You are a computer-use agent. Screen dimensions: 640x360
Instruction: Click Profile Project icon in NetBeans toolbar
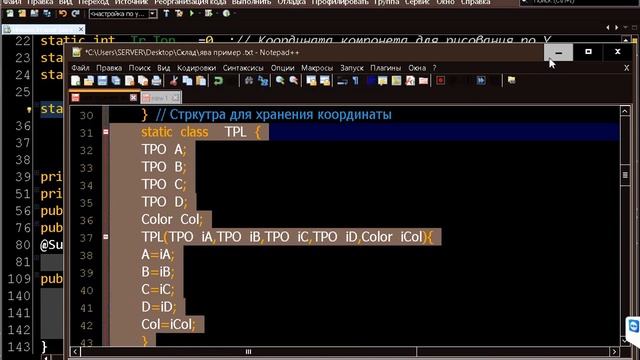pos(226,13)
